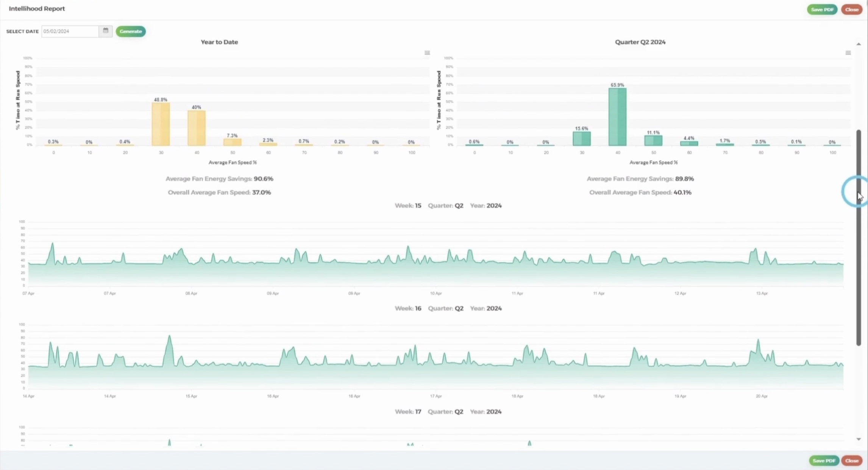Select the 40% yellow bar in Year to Date chart
The width and height of the screenshot is (868, 470).
tap(197, 128)
